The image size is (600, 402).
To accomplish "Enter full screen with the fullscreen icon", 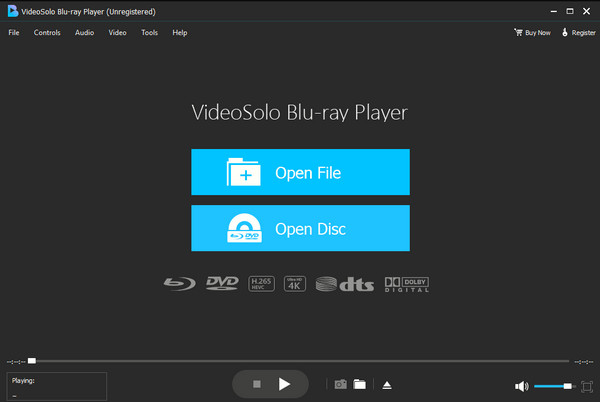I will (587, 387).
